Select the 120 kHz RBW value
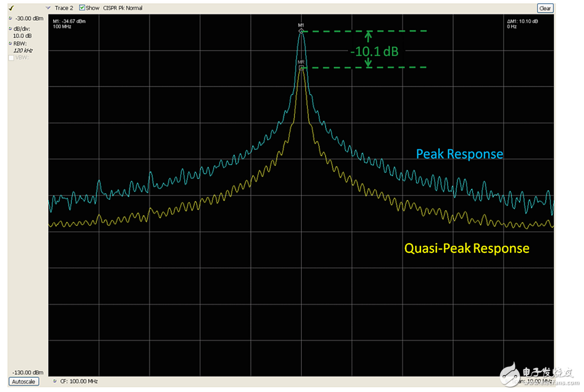Image resolution: width=584 pixels, height=392 pixels. pos(22,50)
